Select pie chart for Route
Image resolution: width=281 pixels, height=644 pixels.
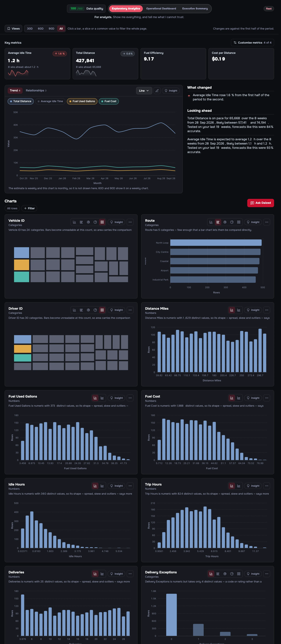tap(232, 222)
